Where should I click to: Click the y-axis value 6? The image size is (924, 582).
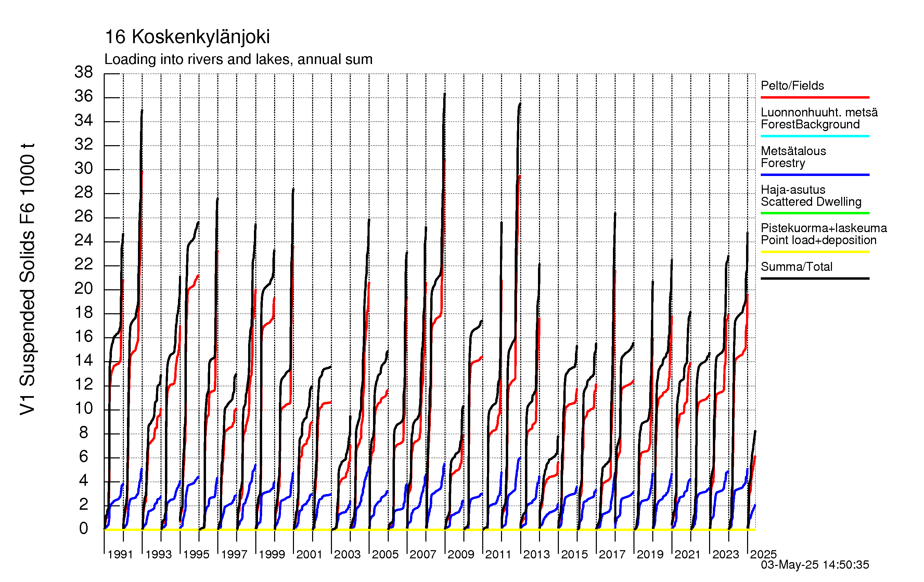click(84, 456)
